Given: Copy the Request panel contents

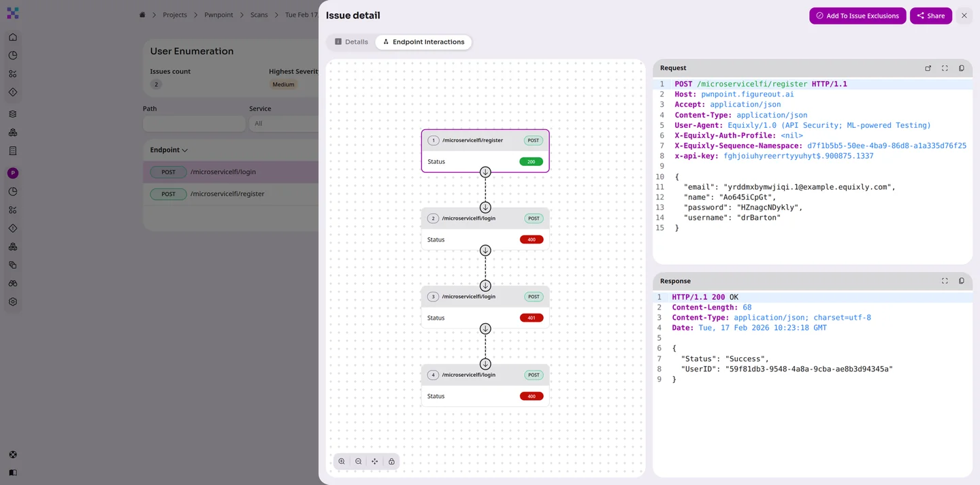Looking at the screenshot, I should 962,68.
